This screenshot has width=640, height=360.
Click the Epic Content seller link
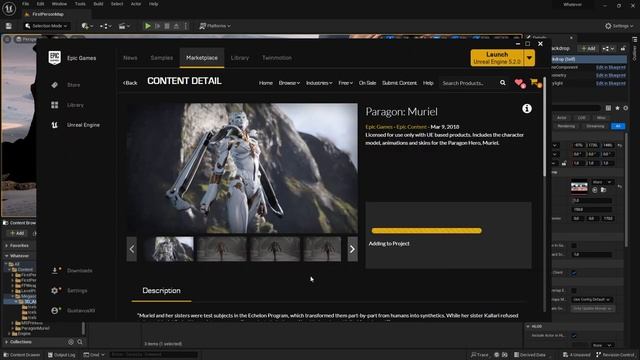(x=411, y=127)
